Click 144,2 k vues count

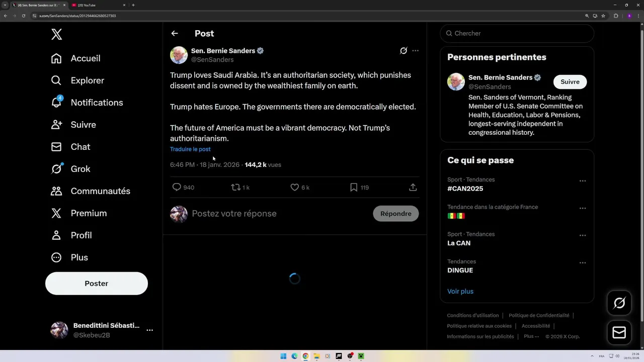click(263, 165)
